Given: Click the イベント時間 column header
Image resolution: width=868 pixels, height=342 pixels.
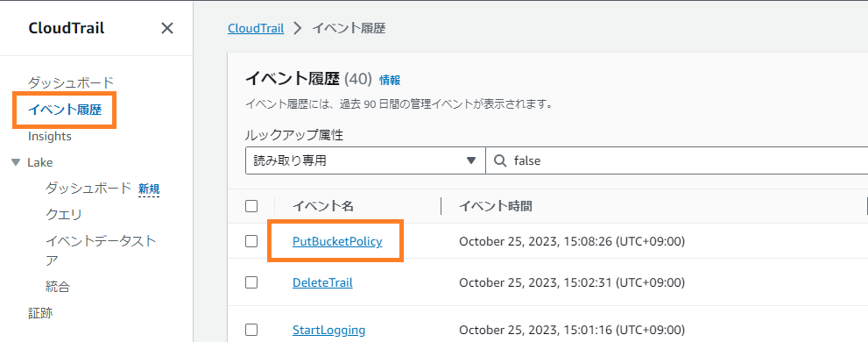Looking at the screenshot, I should click(496, 206).
